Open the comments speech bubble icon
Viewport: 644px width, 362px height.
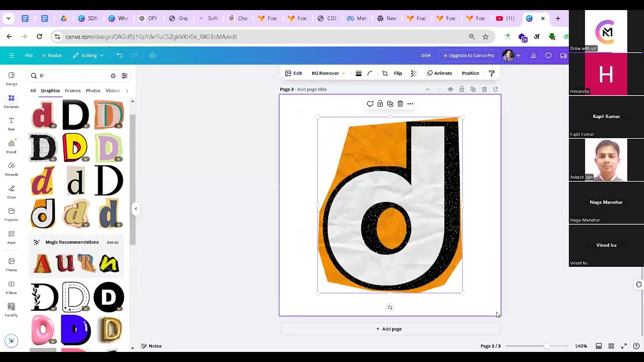tap(548, 55)
